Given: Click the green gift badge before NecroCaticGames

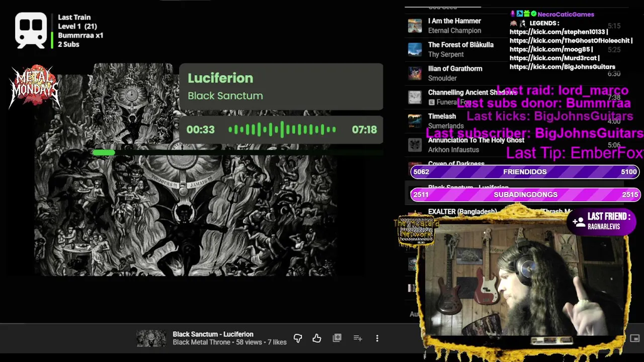Looking at the screenshot, I should coord(526,14).
